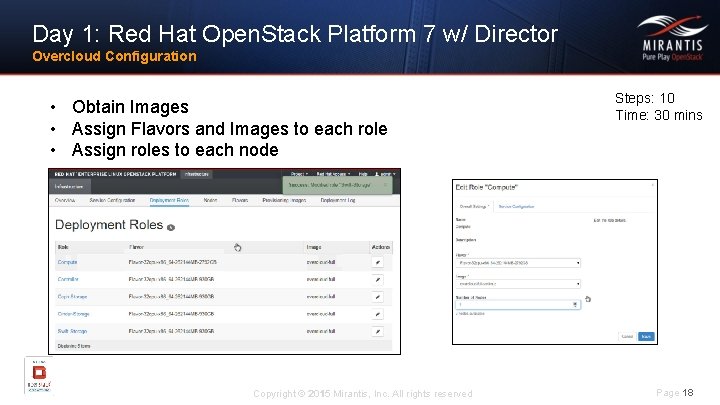
Task: Open the Project dropdown in top bar
Action: (299, 174)
